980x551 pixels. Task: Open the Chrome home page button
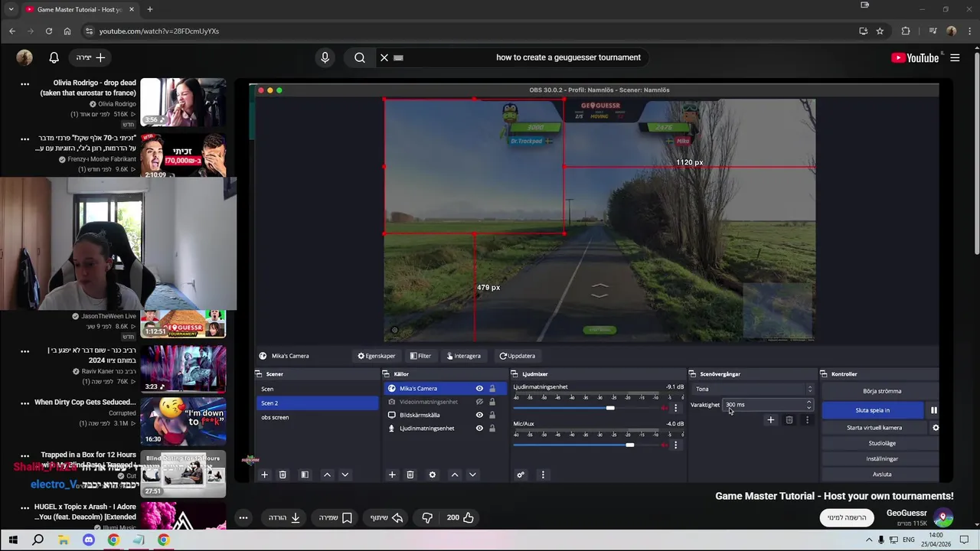(67, 31)
